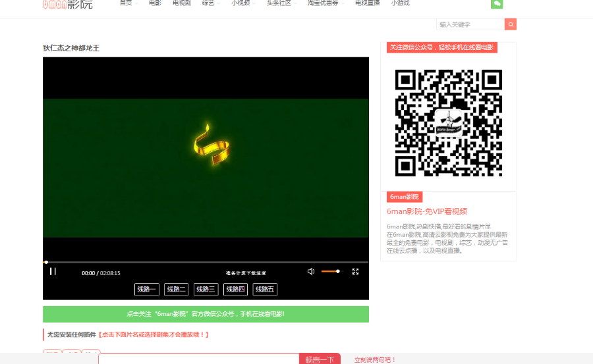This screenshot has width=593, height=364.
Task: Enter fullscreen mode on the player
Action: [355, 271]
